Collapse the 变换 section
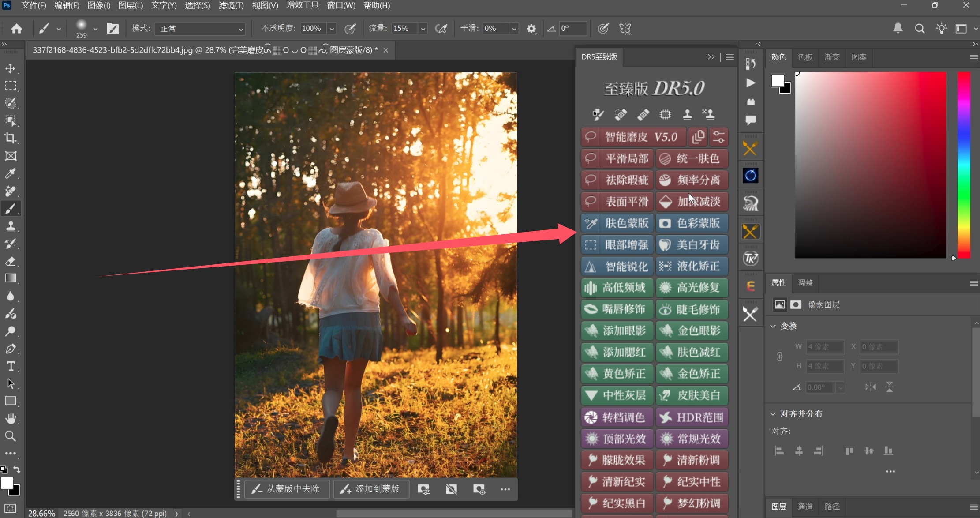 point(773,326)
